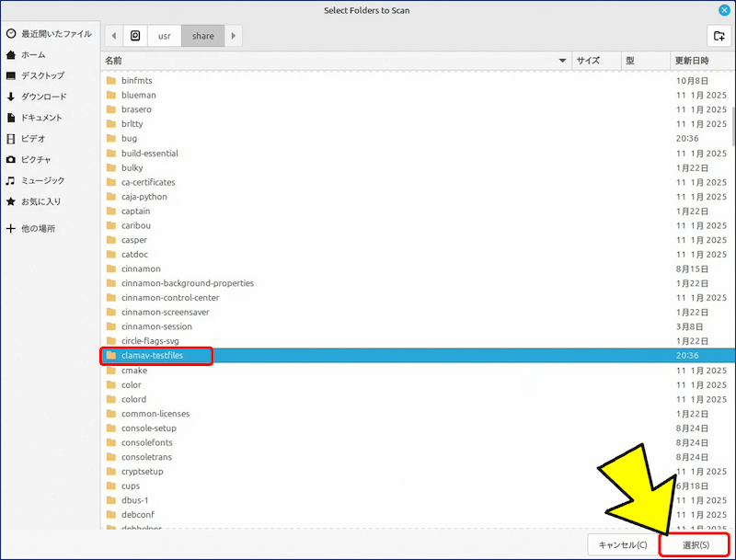736x560 pixels.
Task: Select the brasero folder icon
Action: (111, 109)
